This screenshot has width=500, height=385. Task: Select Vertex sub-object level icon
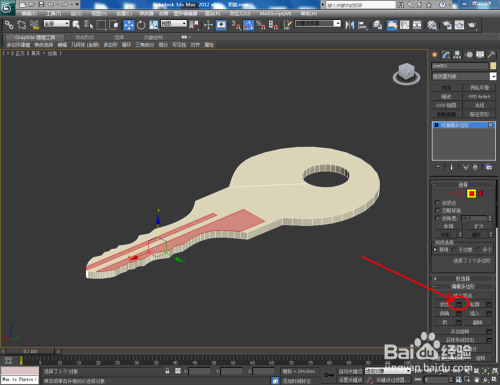tap(443, 193)
